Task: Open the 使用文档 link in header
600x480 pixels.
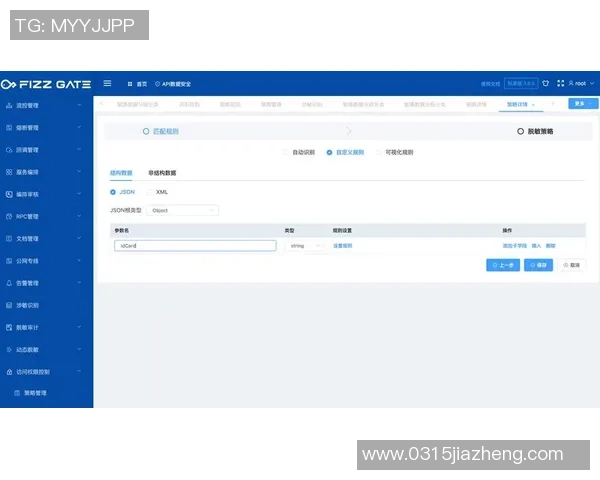Action: pos(490,83)
